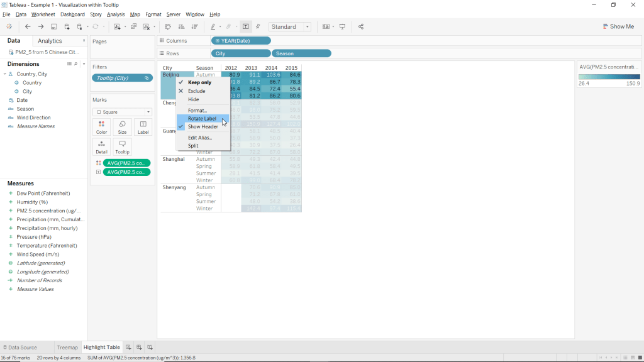This screenshot has height=362, width=644.
Task: Toggle the Show Header option
Action: (x=203, y=127)
